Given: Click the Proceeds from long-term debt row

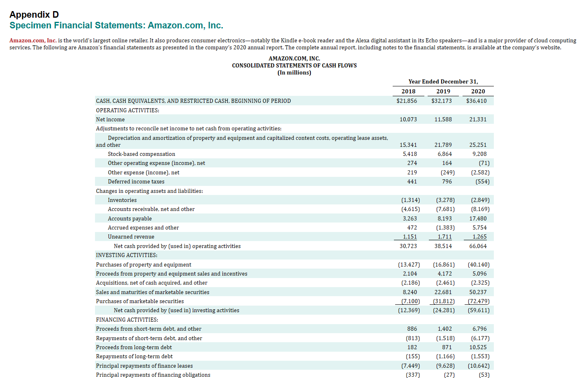Looking at the screenshot, I should [x=134, y=347].
